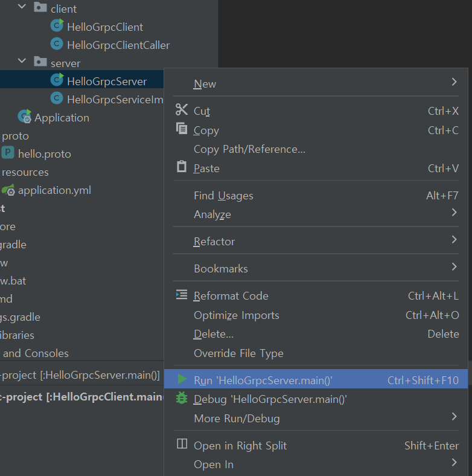
Task: Click the server folder icon
Action: [x=40, y=62]
